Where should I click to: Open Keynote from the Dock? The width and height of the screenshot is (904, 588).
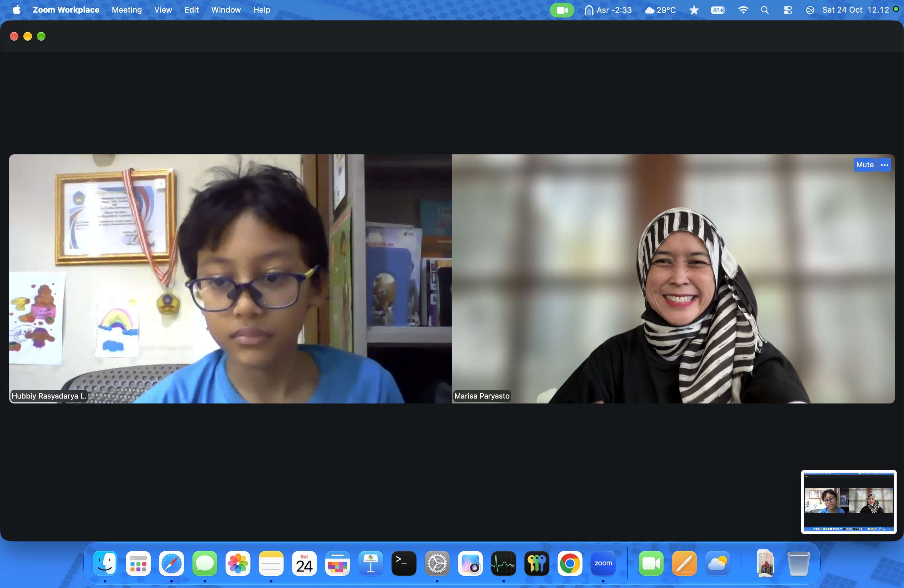point(371,563)
